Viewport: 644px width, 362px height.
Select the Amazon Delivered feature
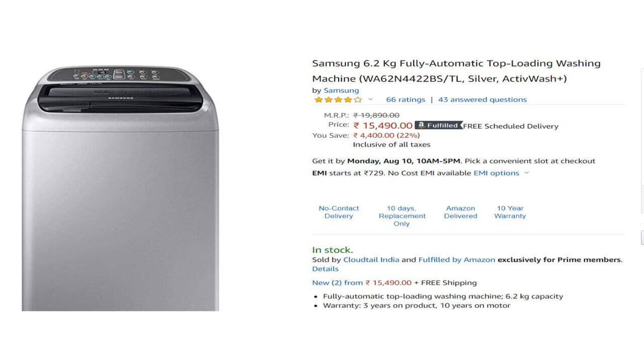pyautogui.click(x=460, y=212)
